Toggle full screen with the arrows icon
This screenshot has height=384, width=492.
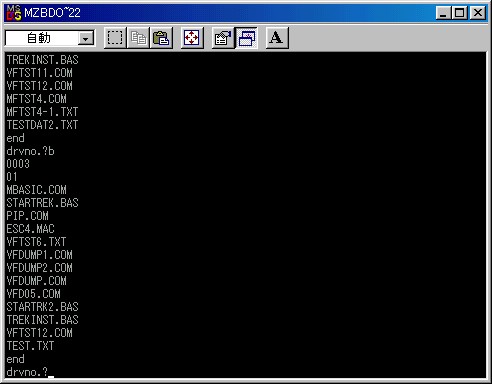click(x=192, y=38)
